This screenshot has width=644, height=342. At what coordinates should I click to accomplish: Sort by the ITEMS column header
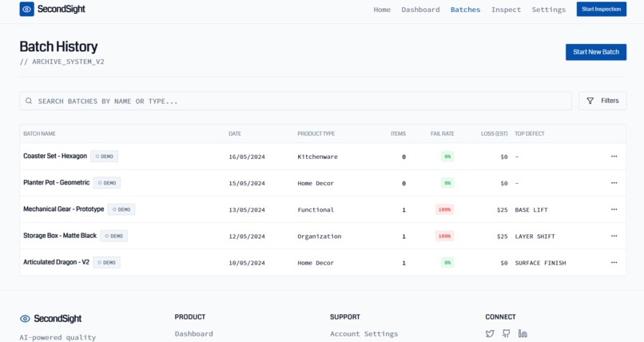[x=399, y=134]
